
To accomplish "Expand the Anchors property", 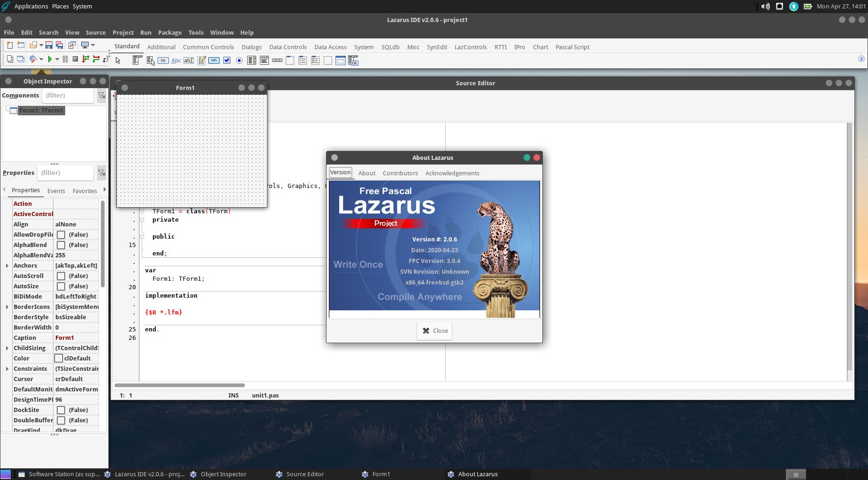I will tap(7, 266).
